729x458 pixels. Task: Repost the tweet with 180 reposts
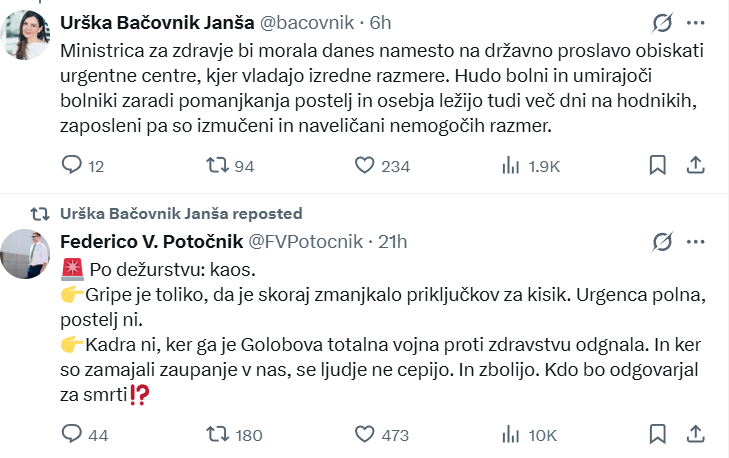(216, 433)
